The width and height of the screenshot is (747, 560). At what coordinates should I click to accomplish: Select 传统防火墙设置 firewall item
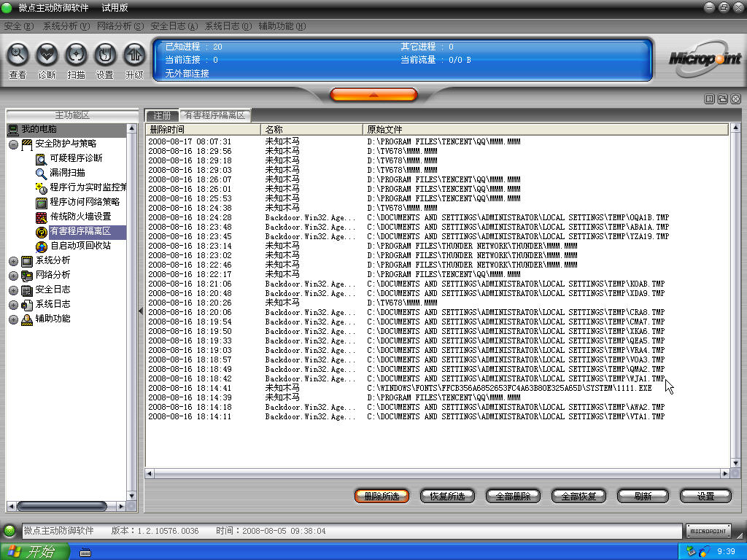click(x=80, y=217)
